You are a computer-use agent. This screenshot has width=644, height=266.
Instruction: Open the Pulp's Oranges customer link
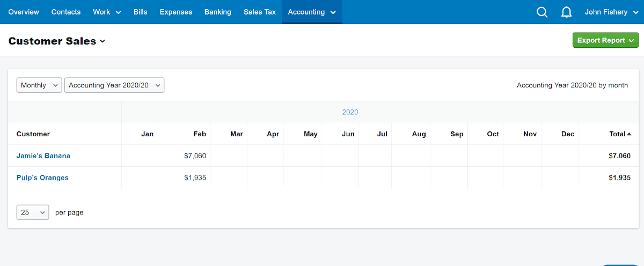click(x=42, y=178)
